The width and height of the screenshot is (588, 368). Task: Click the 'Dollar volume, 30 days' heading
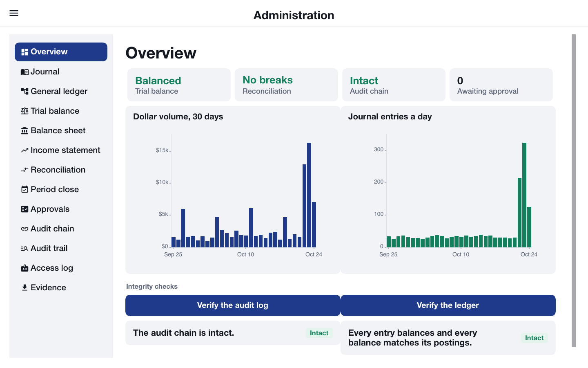[x=178, y=117]
